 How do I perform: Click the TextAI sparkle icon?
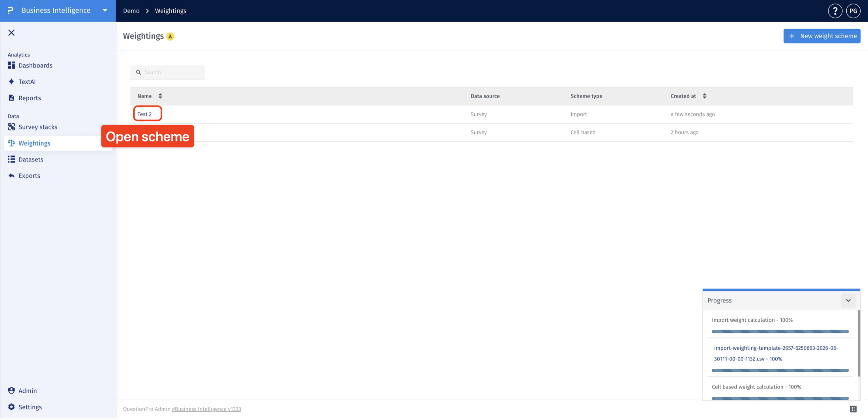point(11,82)
